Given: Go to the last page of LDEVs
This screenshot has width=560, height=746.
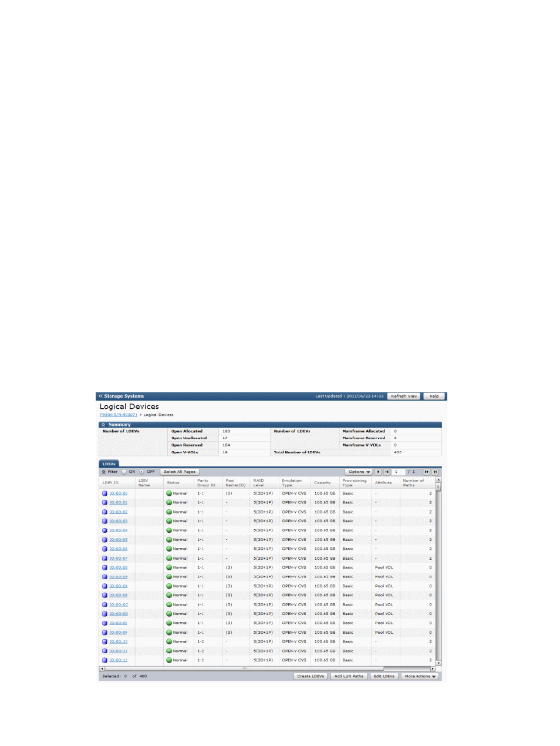Looking at the screenshot, I should (x=435, y=472).
